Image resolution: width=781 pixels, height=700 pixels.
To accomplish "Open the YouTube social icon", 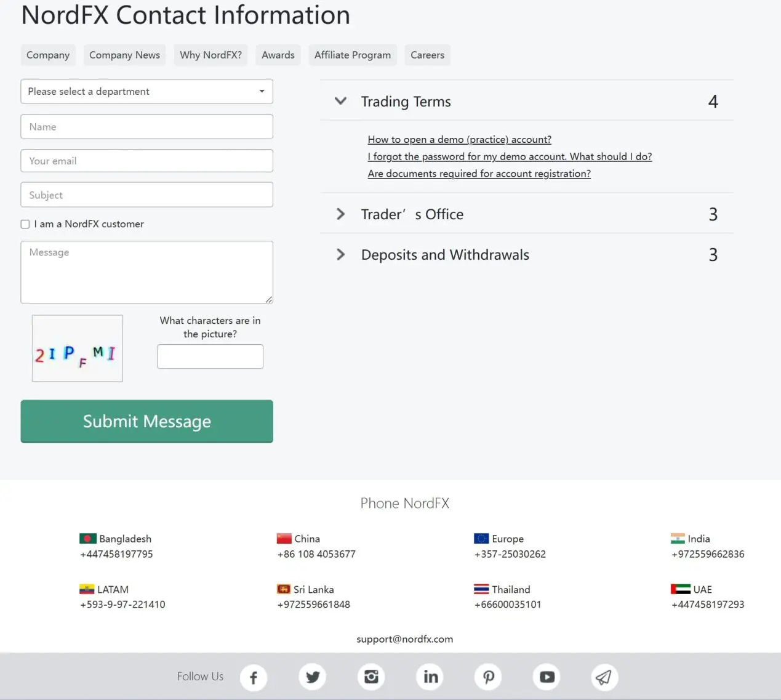I will pyautogui.click(x=547, y=677).
